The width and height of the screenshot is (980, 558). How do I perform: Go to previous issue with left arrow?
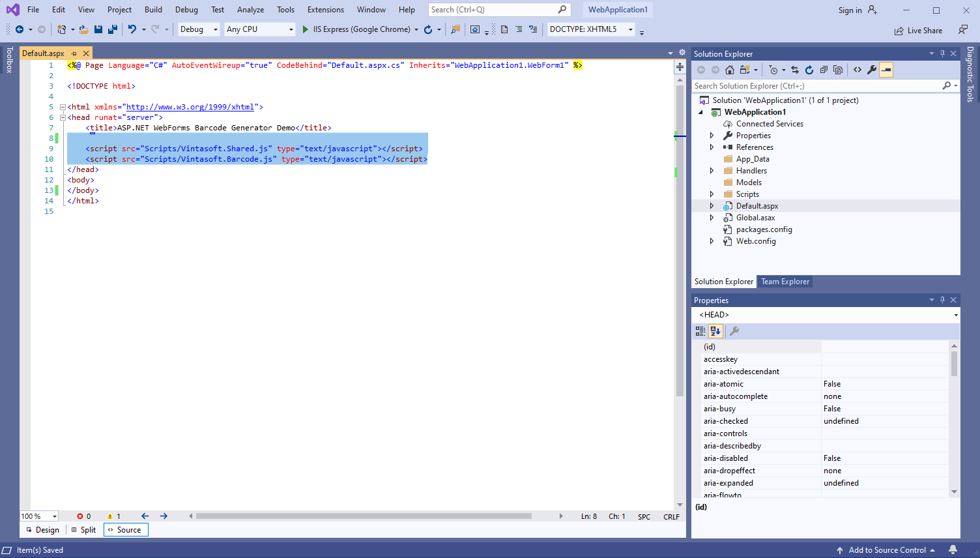(x=145, y=516)
